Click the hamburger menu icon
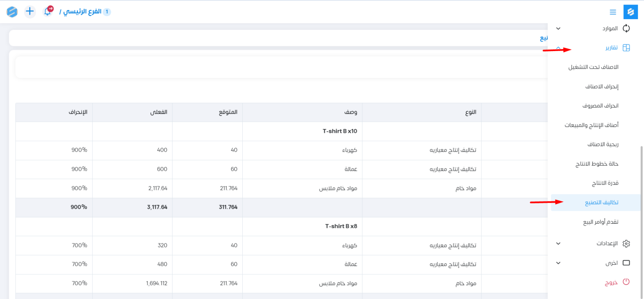The height and width of the screenshot is (299, 644). click(613, 12)
